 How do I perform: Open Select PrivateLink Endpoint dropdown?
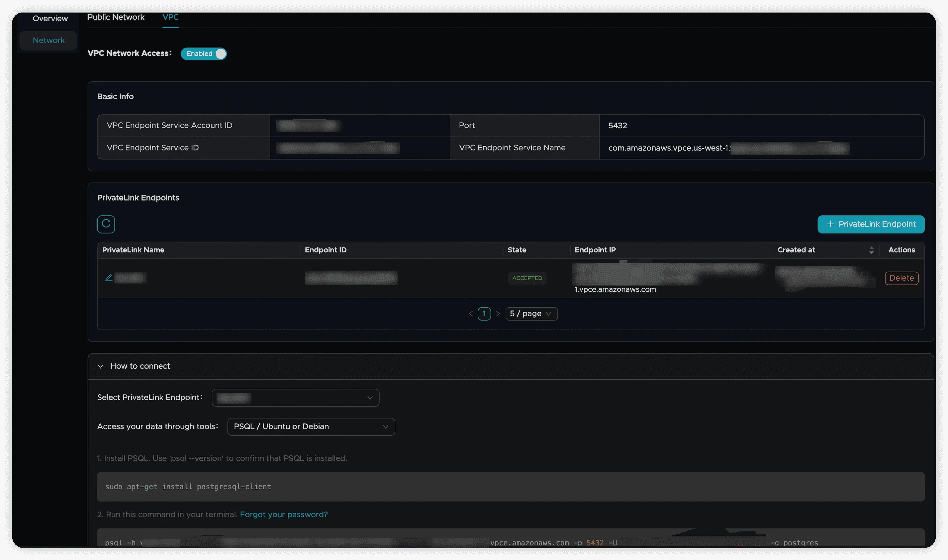tap(295, 398)
